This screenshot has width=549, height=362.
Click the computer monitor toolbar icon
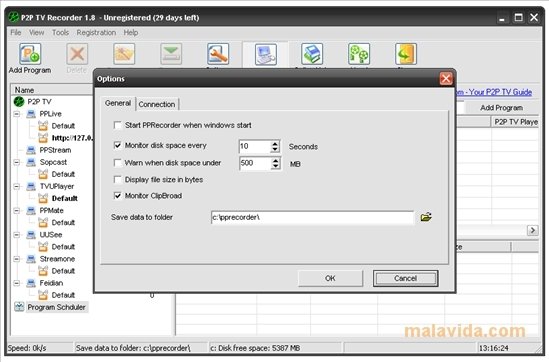click(x=266, y=54)
